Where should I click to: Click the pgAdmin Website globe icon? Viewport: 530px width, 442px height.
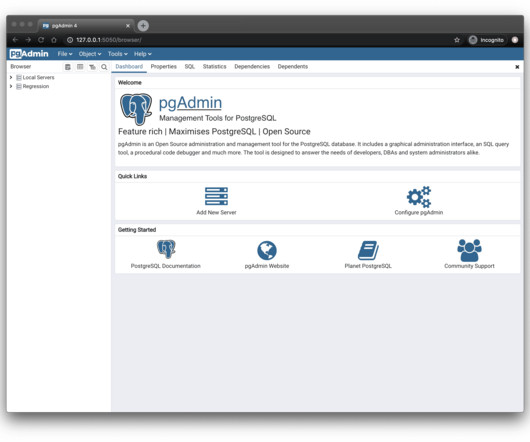point(267,250)
